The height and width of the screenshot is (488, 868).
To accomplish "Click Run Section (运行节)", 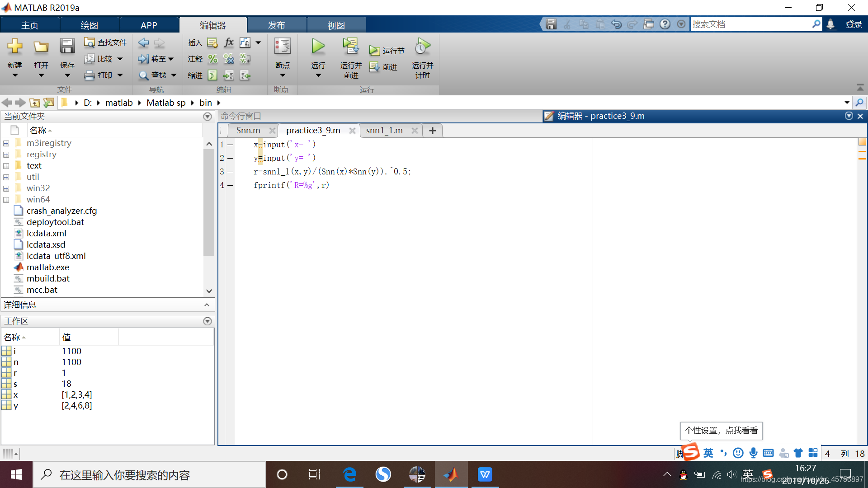I will click(387, 51).
